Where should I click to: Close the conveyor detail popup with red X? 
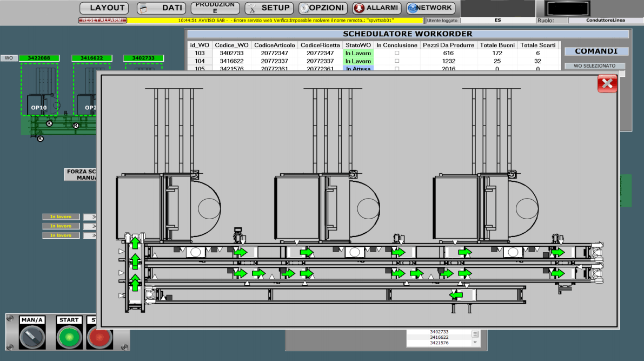(607, 83)
